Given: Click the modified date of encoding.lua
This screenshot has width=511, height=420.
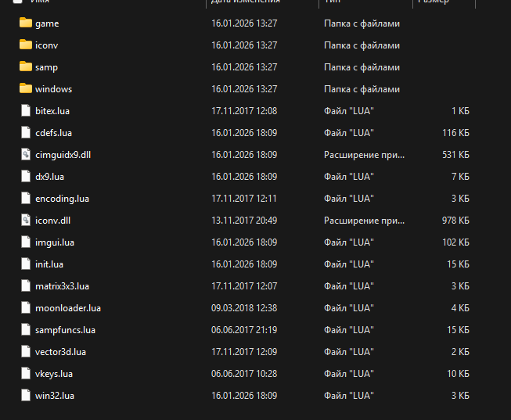Looking at the screenshot, I should click(244, 199).
